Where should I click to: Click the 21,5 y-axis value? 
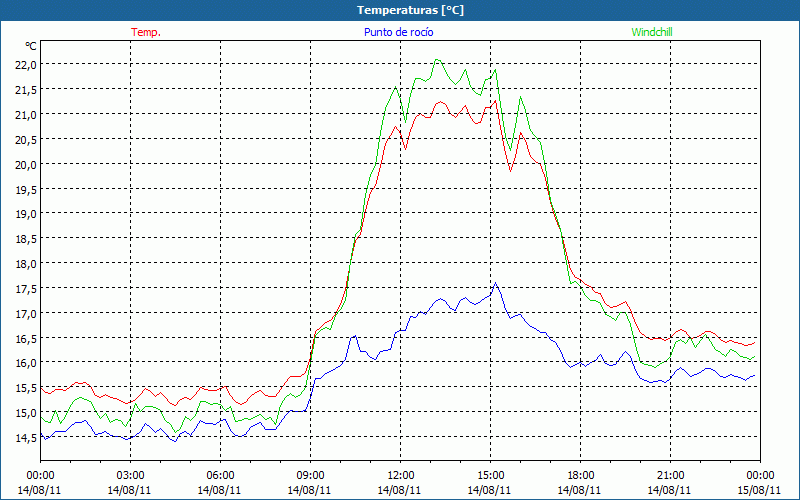[x=27, y=90]
